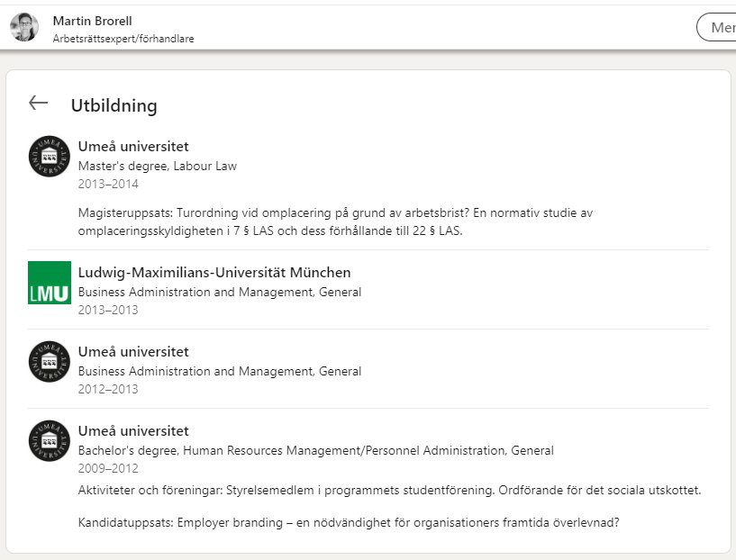Click the Utbildning section heading

pos(114,105)
